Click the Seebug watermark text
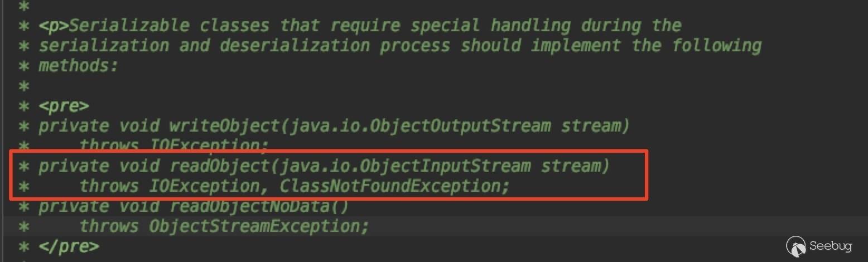 [x=831, y=246]
